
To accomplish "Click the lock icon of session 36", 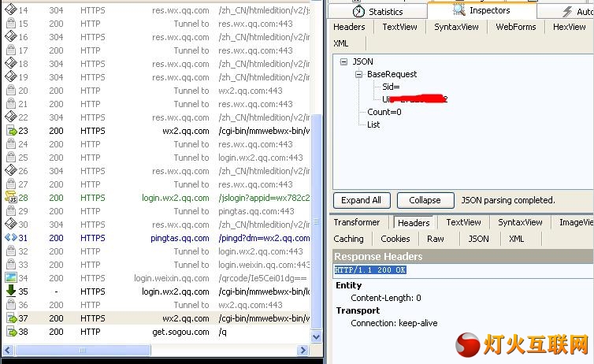I will click(11, 305).
